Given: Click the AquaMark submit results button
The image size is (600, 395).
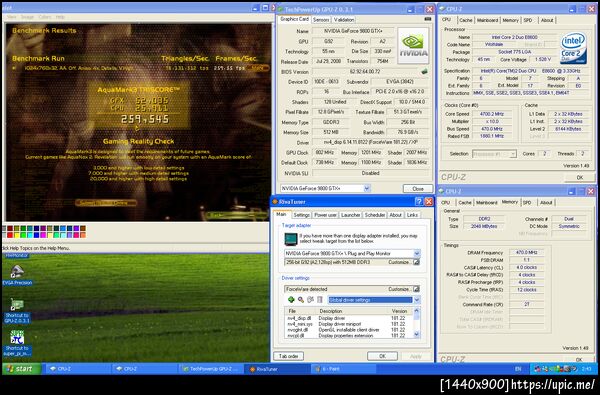Looking at the screenshot, I should click(106, 203).
